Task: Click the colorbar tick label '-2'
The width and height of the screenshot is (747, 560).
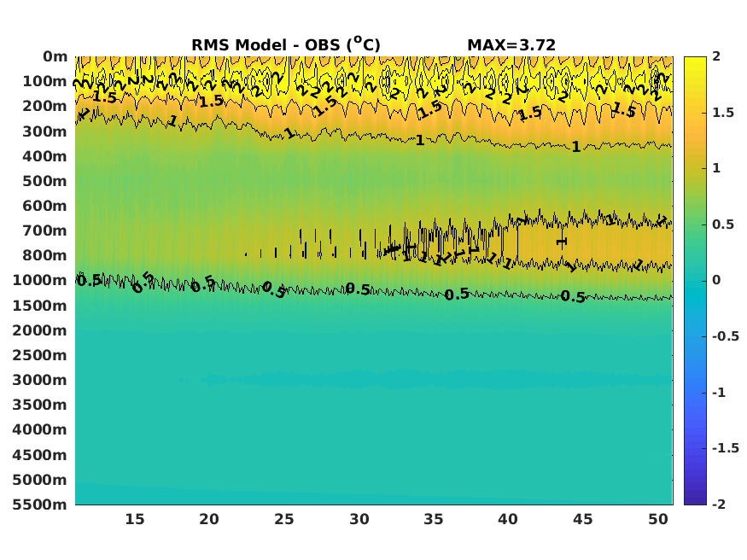Action: [719, 505]
